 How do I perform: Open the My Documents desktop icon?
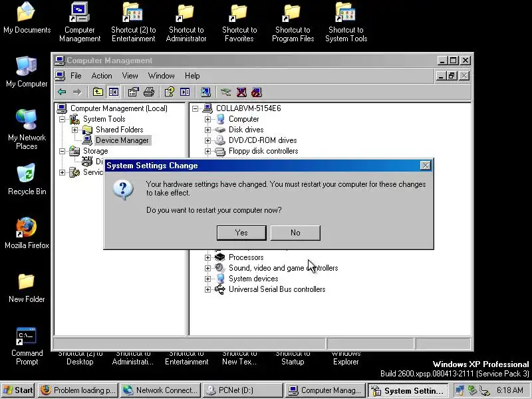(27, 18)
